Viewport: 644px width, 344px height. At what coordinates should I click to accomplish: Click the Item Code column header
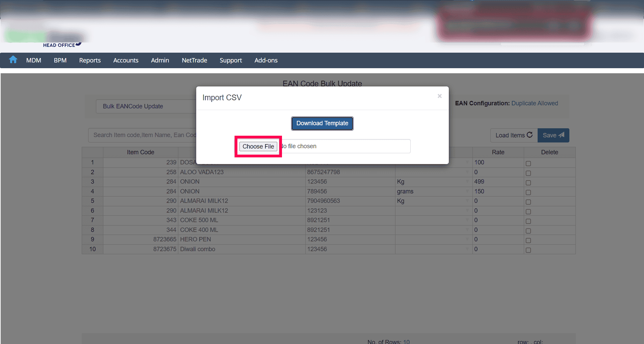click(x=140, y=152)
